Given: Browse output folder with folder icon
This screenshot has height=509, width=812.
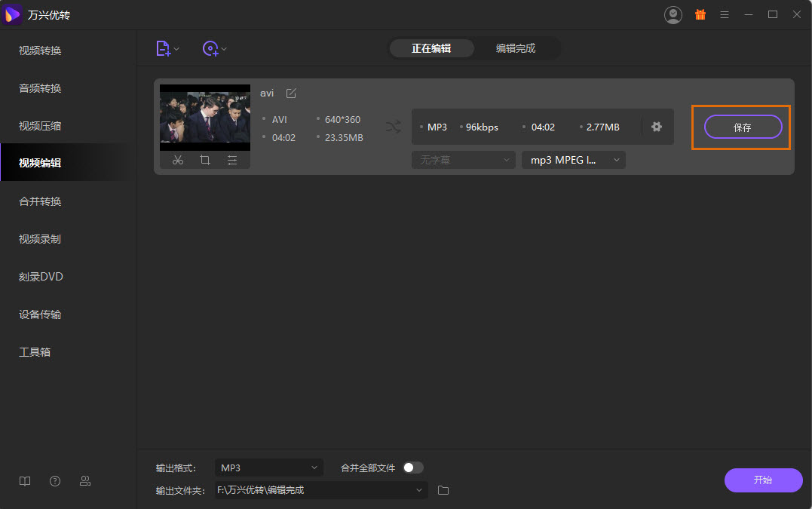Looking at the screenshot, I should click(x=443, y=490).
